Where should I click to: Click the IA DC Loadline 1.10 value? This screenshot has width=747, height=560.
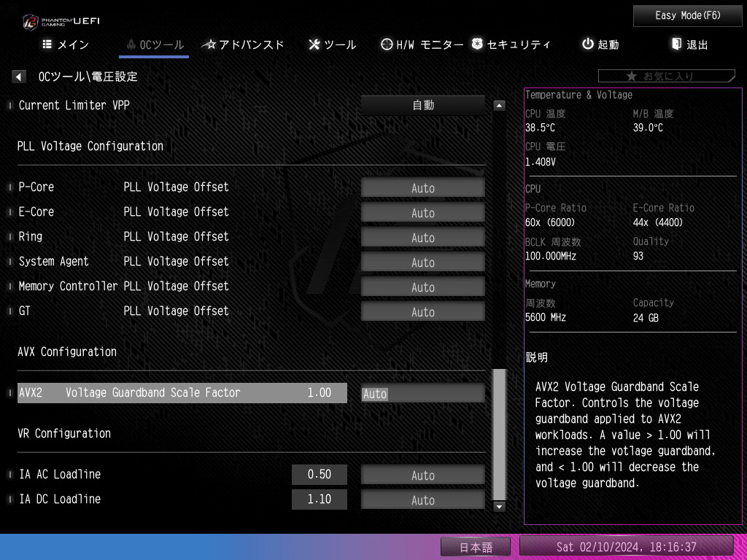pyautogui.click(x=320, y=499)
